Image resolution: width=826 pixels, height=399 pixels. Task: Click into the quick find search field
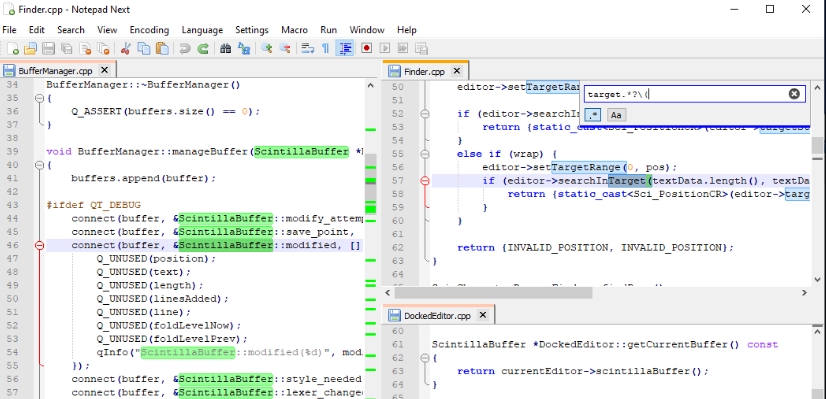(686, 94)
